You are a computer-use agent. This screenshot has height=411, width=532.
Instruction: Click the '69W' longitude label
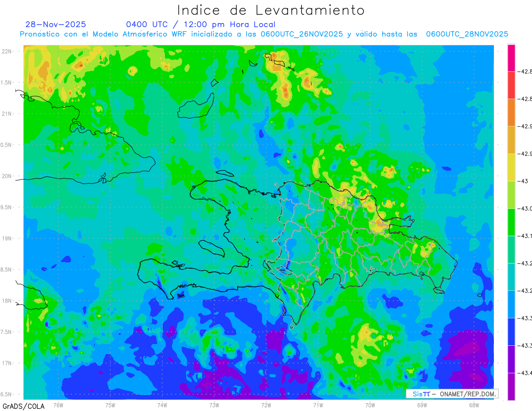coord(422,404)
